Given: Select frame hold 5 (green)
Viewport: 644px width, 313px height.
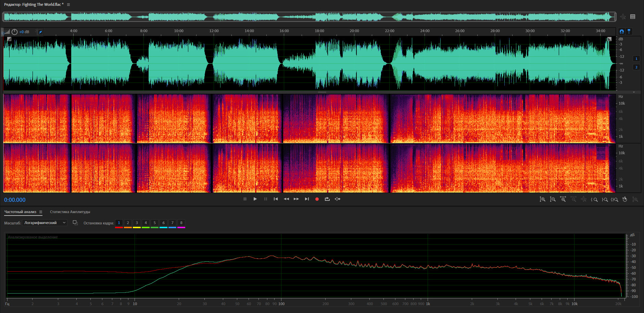Looking at the screenshot, I should [x=154, y=223].
